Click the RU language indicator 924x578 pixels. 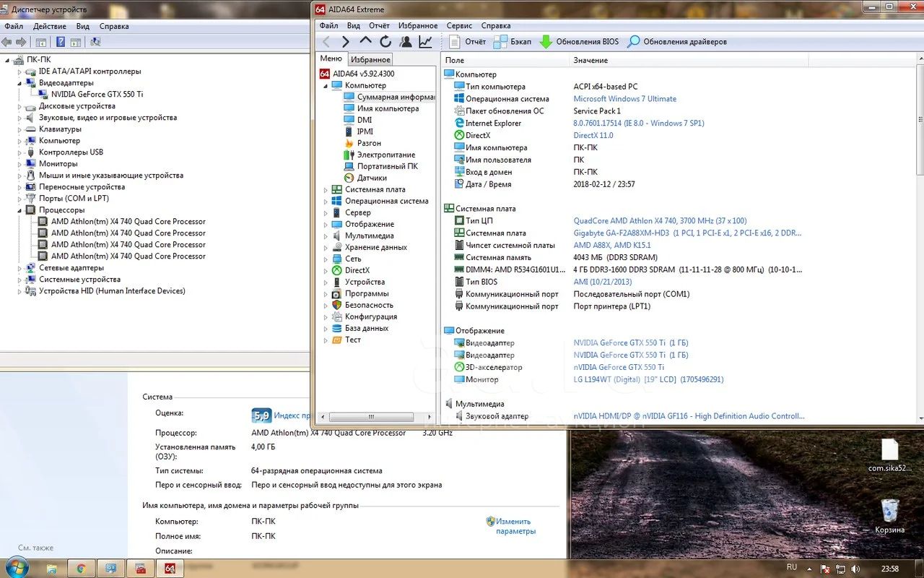(792, 567)
